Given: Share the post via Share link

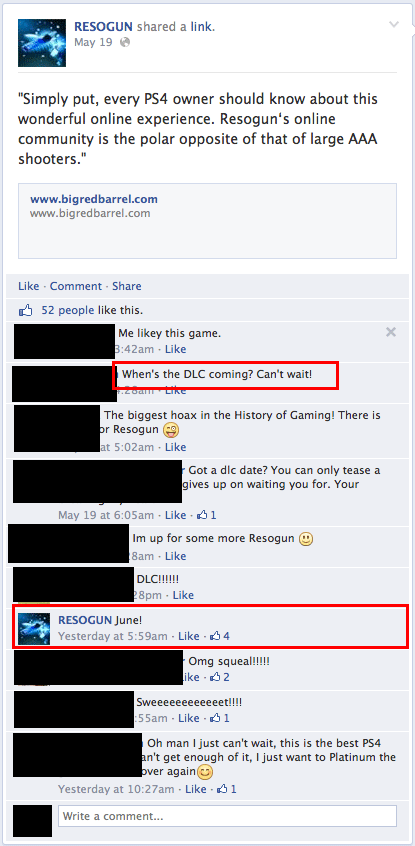Looking at the screenshot, I should tap(127, 286).
